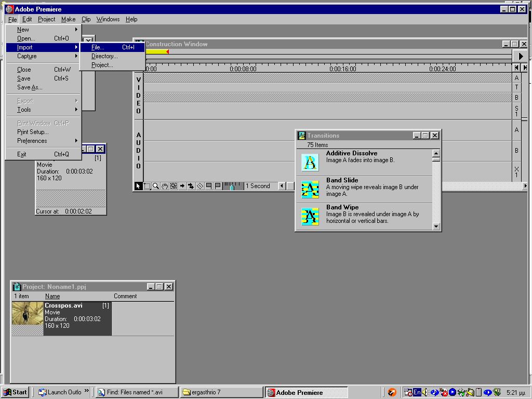
Task: Open the Windows Start menu
Action: point(15,392)
